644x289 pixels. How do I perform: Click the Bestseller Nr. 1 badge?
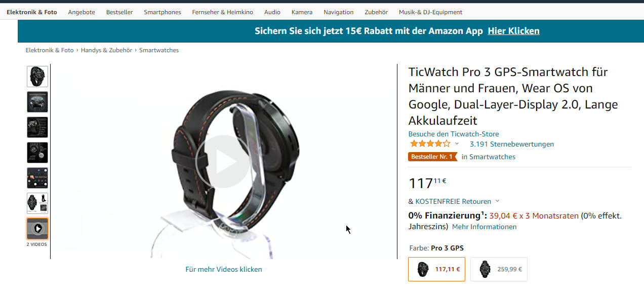pos(432,157)
